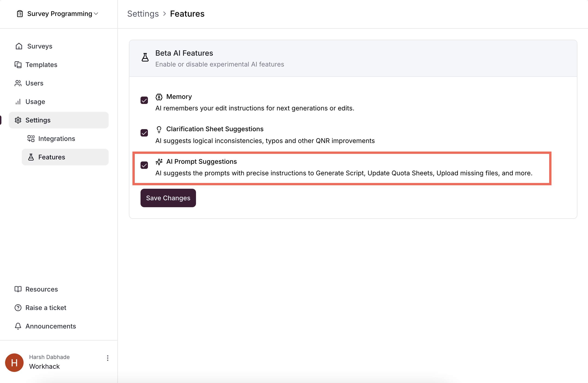Screen dimensions: 588x383
Task: Click the Harsh Dabhade avatar circle
Action: 14,362
